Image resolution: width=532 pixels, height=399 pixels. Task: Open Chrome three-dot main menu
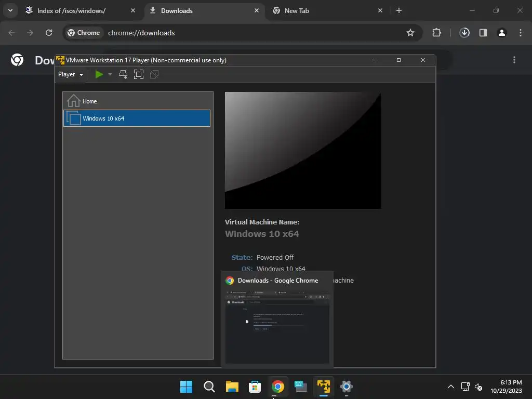pyautogui.click(x=521, y=33)
